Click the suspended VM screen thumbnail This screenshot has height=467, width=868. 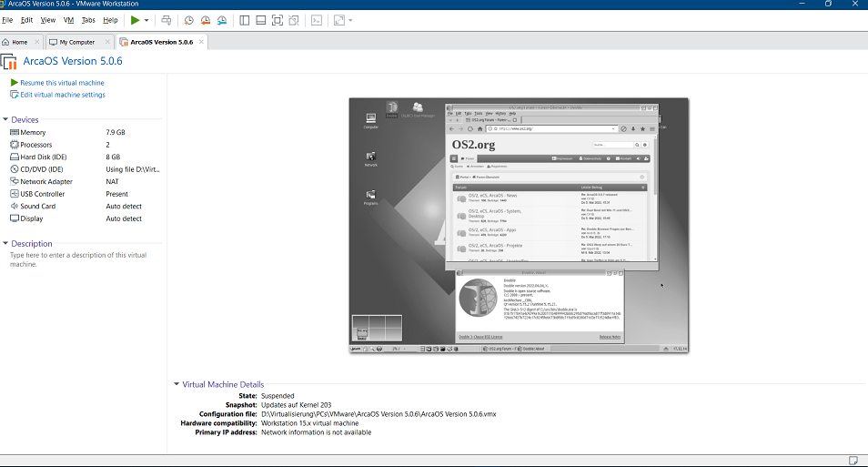pyautogui.click(x=519, y=226)
